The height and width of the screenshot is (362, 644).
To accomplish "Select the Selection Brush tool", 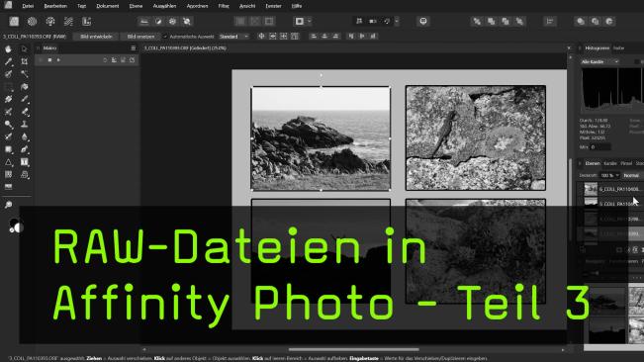I will (8, 74).
